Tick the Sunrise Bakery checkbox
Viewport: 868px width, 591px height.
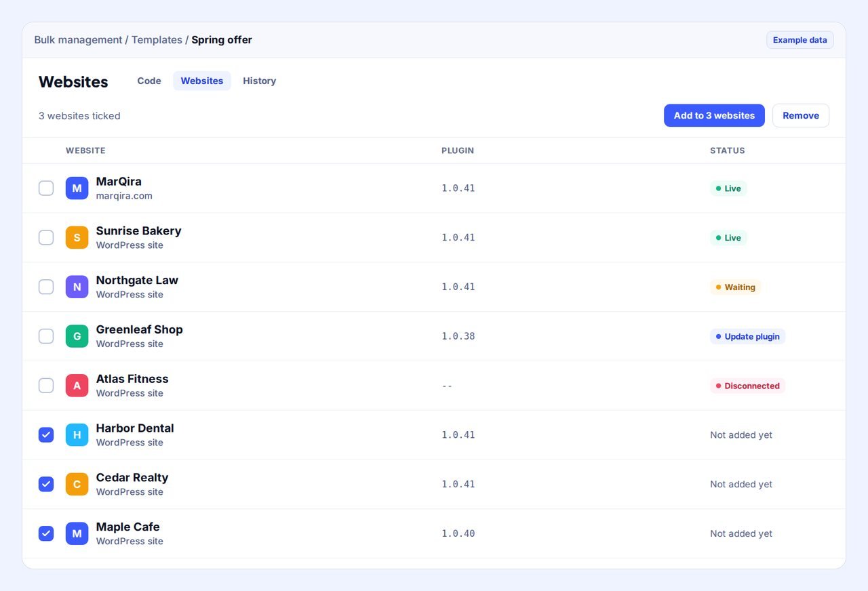(46, 238)
